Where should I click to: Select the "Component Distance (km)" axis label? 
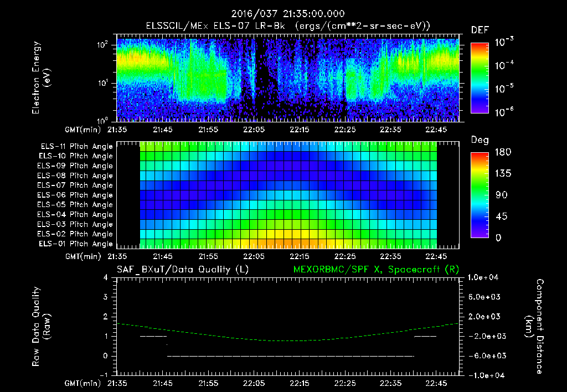(534, 326)
